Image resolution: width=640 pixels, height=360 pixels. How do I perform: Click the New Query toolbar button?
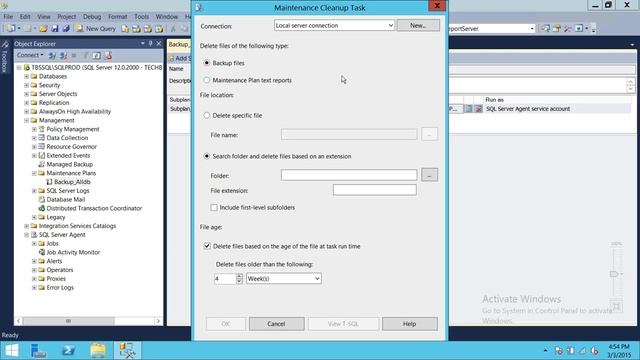pyautogui.click(x=96, y=29)
